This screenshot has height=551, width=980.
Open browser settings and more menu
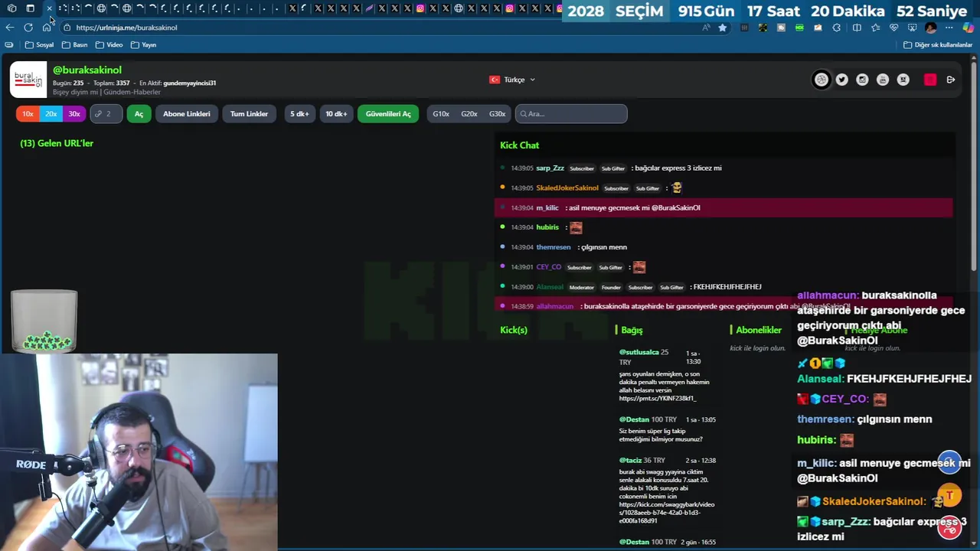pos(949,28)
